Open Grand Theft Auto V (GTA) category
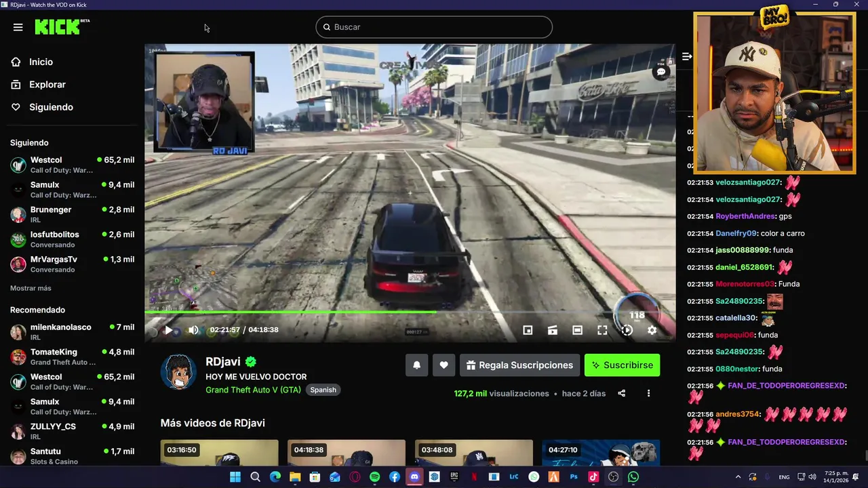 pyautogui.click(x=254, y=390)
